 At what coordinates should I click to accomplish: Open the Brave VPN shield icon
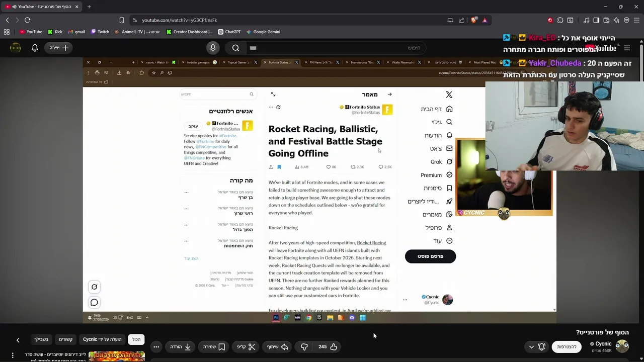pyautogui.click(x=626, y=20)
